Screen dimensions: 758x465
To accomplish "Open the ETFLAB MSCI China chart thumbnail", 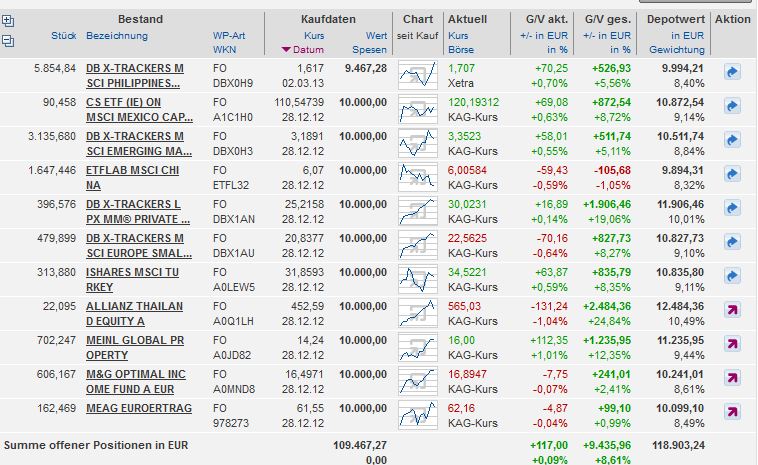I will click(x=417, y=176).
